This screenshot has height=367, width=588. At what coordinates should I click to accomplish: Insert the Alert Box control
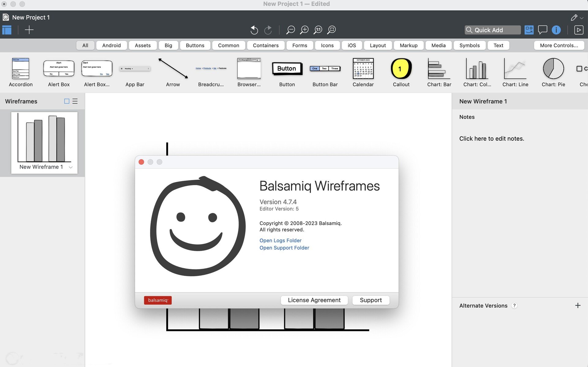[59, 72]
